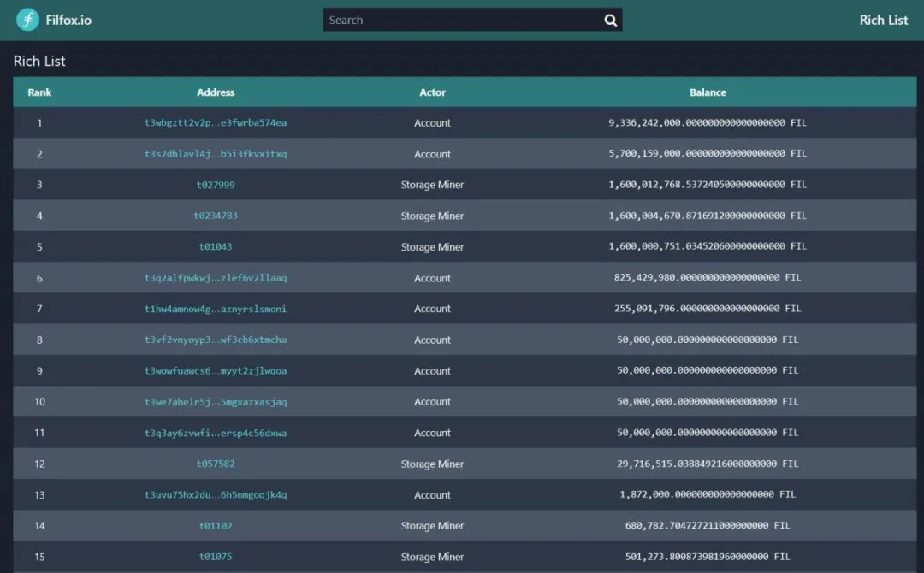Click the search magnifier icon

point(611,20)
